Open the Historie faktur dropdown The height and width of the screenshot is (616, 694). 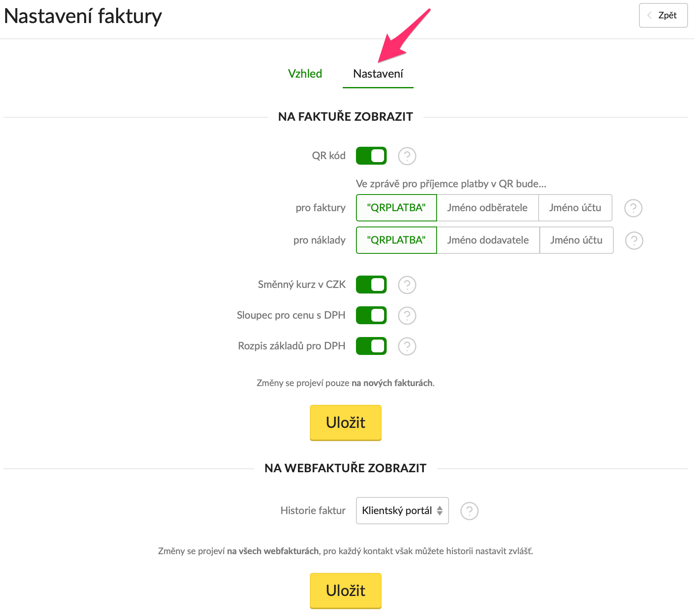pos(402,511)
